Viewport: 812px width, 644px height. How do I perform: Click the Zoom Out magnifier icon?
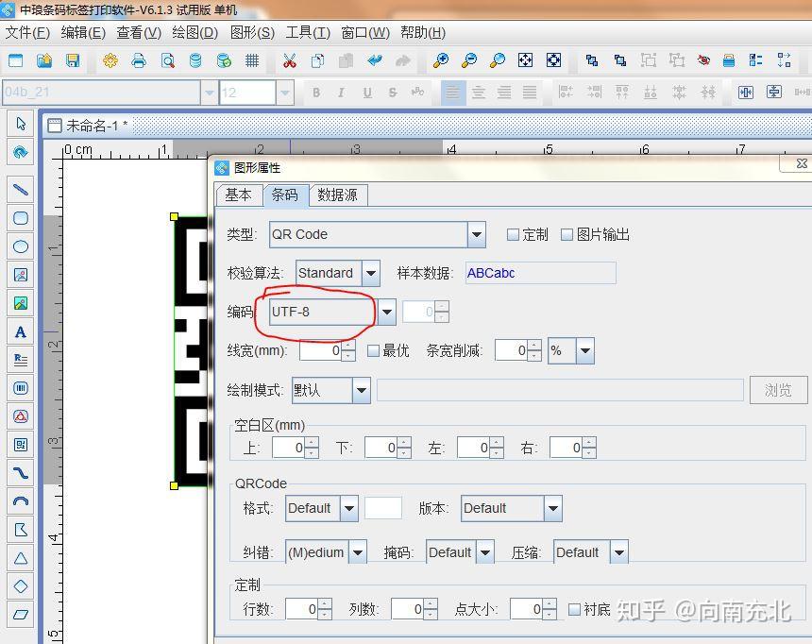tap(469, 60)
